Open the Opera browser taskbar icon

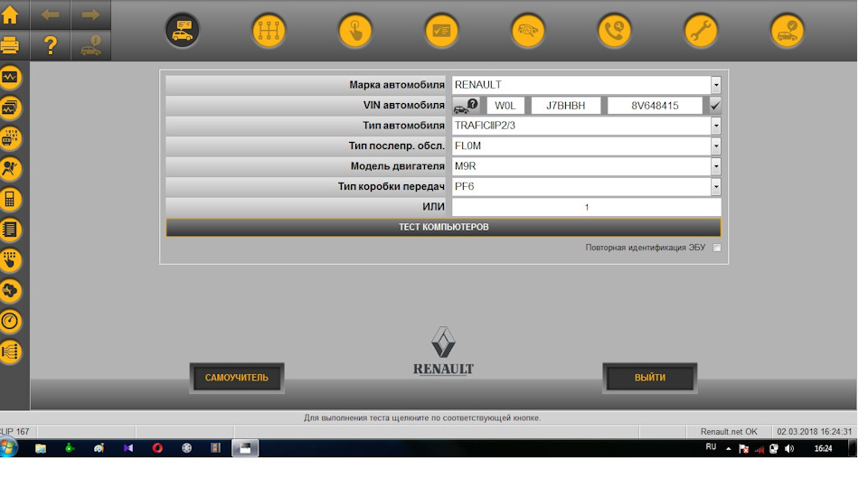coord(157,448)
